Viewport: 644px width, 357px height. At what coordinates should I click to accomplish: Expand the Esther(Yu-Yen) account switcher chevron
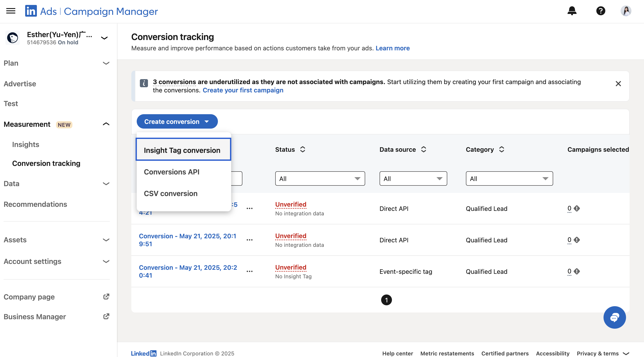coord(104,38)
